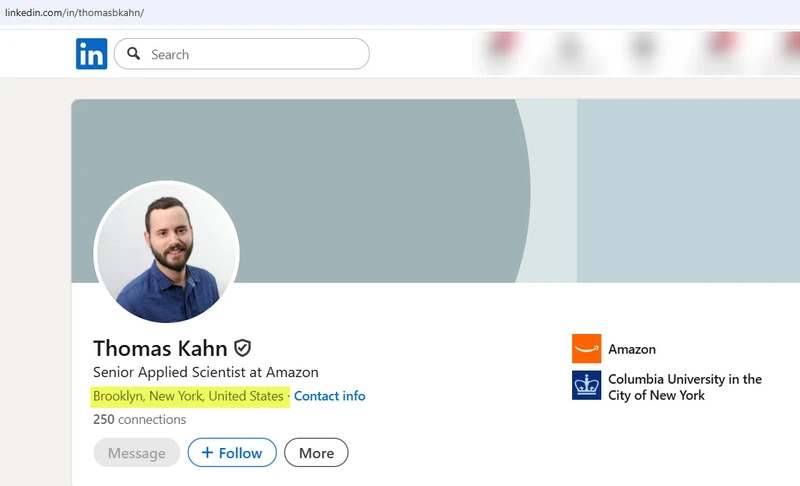Click the LinkedIn logo home icon
Viewport: 800px width, 486px height.
[x=91, y=54]
